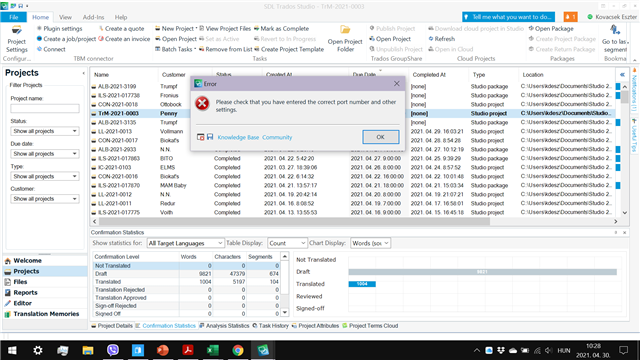Open the Community link
The width and height of the screenshot is (640, 360).
(x=277, y=137)
